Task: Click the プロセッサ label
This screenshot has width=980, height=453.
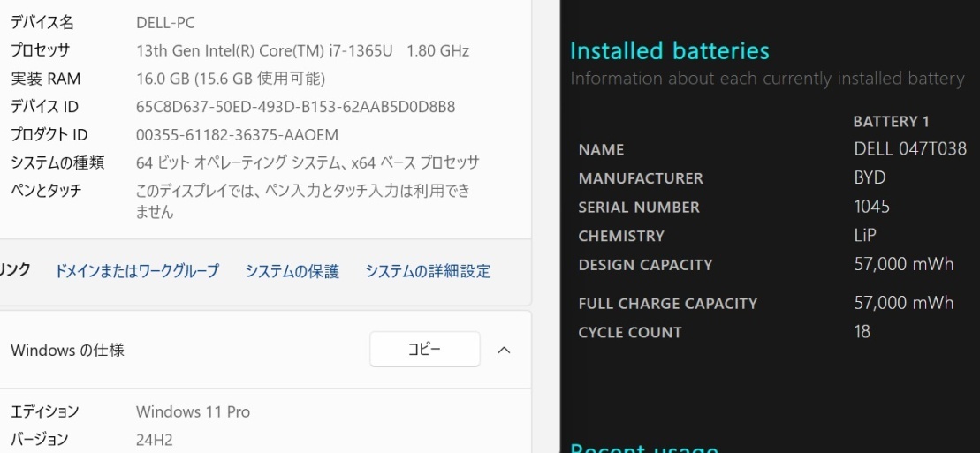Action: point(40,50)
